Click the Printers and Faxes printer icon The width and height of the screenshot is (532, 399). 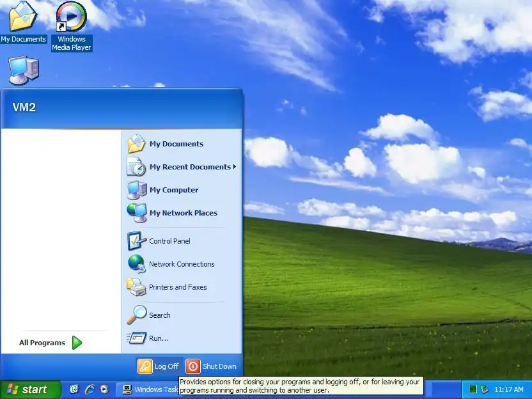(x=136, y=287)
